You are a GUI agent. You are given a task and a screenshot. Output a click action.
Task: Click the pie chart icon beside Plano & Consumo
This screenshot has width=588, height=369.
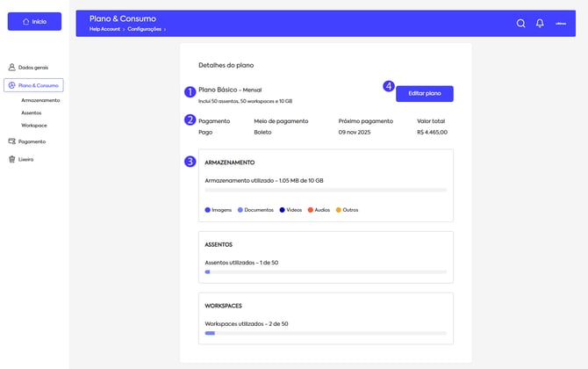pyautogui.click(x=12, y=85)
